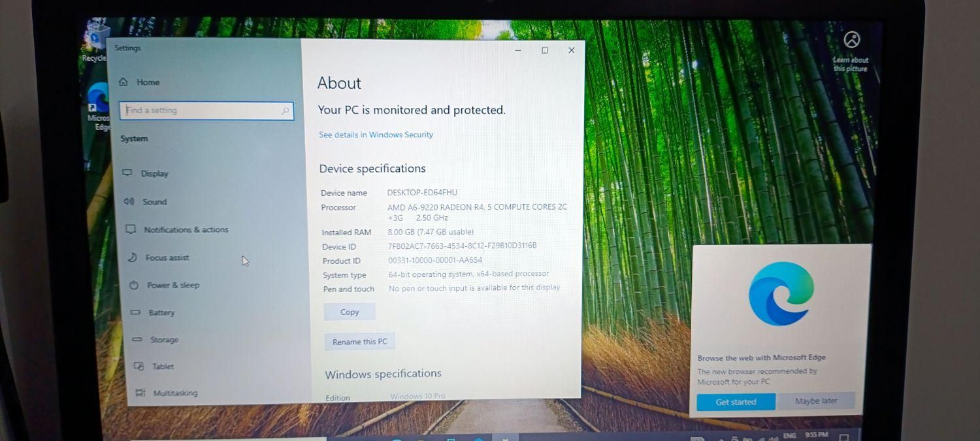Click the 9:55 PM taskbar clock
This screenshot has height=441, width=980.
tap(817, 434)
